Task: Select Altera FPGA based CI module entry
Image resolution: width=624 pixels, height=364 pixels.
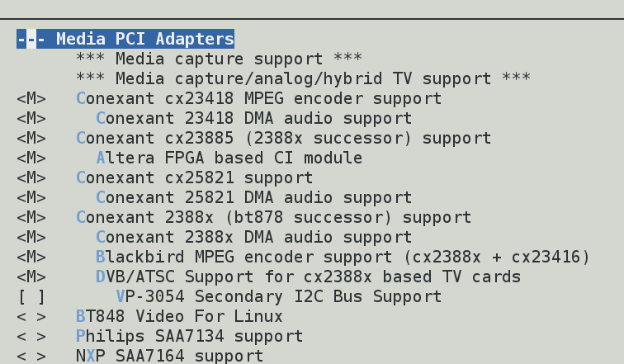Action: pyautogui.click(x=229, y=158)
